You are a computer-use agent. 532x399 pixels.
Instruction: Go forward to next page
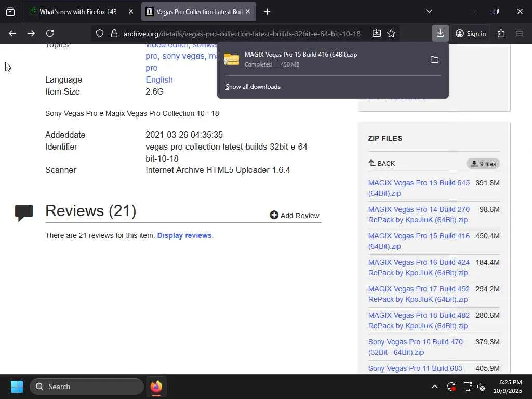tap(31, 33)
